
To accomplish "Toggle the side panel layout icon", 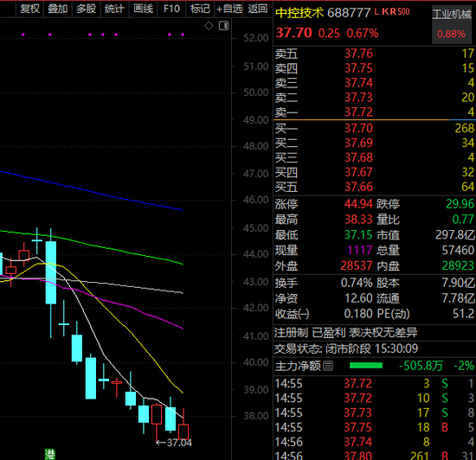I will (224, 26).
